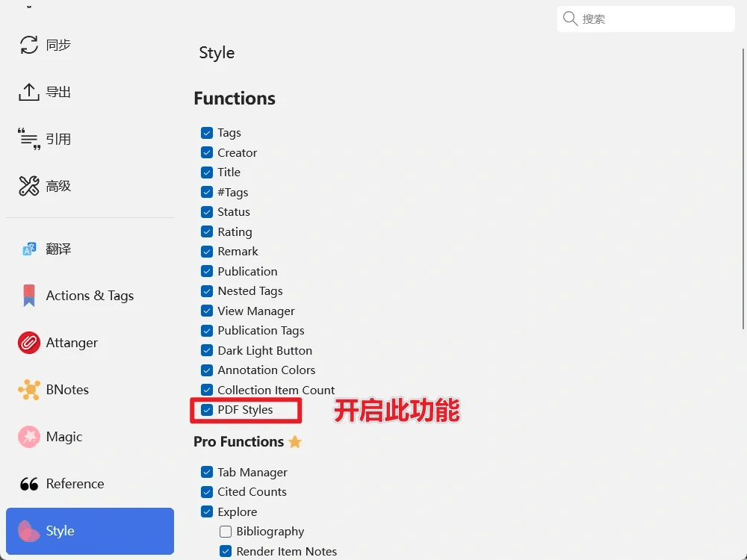Open the Magic plugin icon
Viewport: 747px width, 560px height.
click(x=28, y=437)
